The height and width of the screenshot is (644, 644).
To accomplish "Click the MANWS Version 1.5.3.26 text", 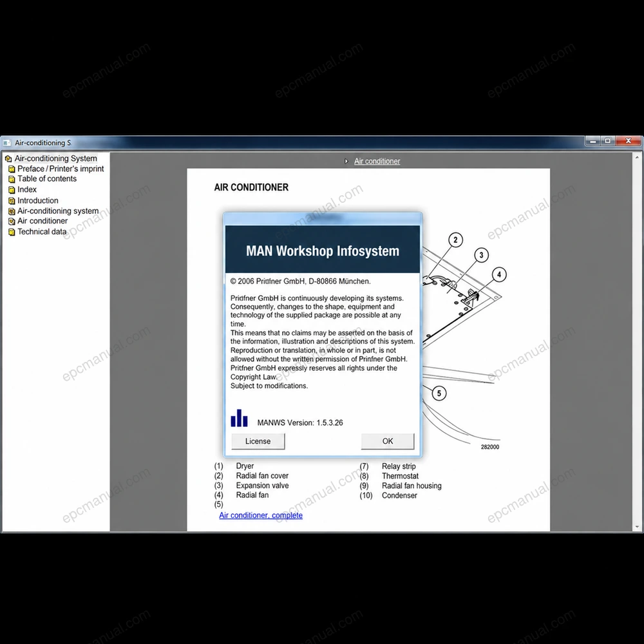I will pos(300,422).
